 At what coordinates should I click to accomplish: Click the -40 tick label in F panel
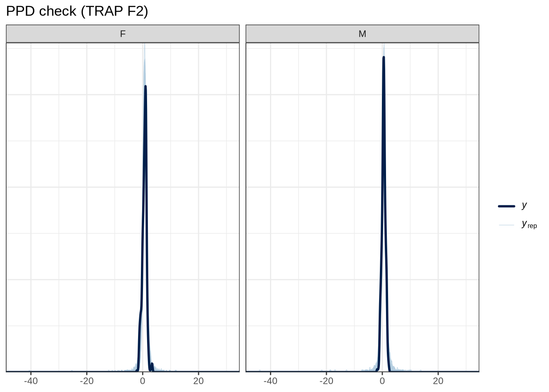(x=31, y=381)
